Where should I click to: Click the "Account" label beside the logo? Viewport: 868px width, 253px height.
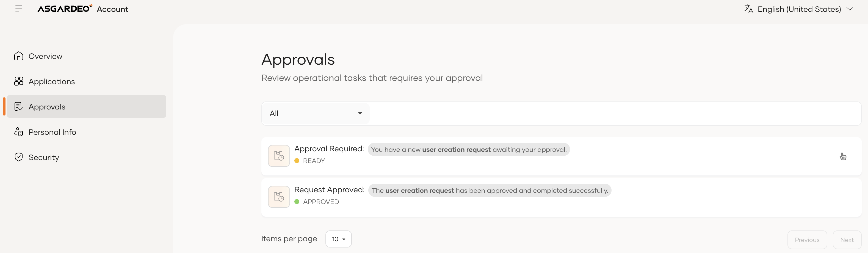(112, 9)
